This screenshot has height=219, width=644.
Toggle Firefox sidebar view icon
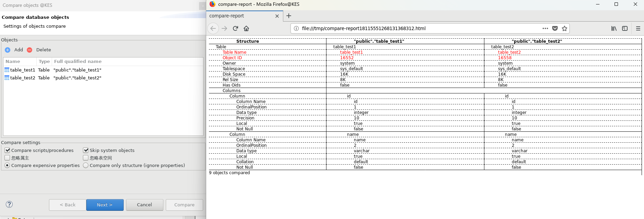coord(625,28)
